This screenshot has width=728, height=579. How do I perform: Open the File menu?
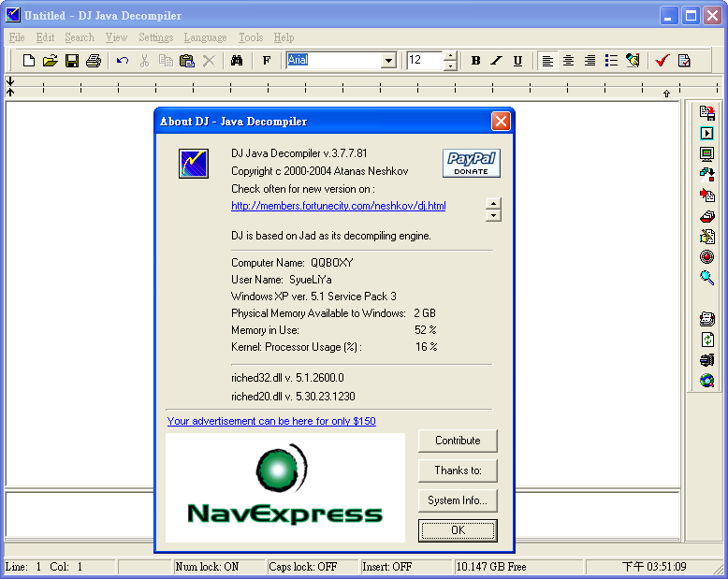click(17, 37)
